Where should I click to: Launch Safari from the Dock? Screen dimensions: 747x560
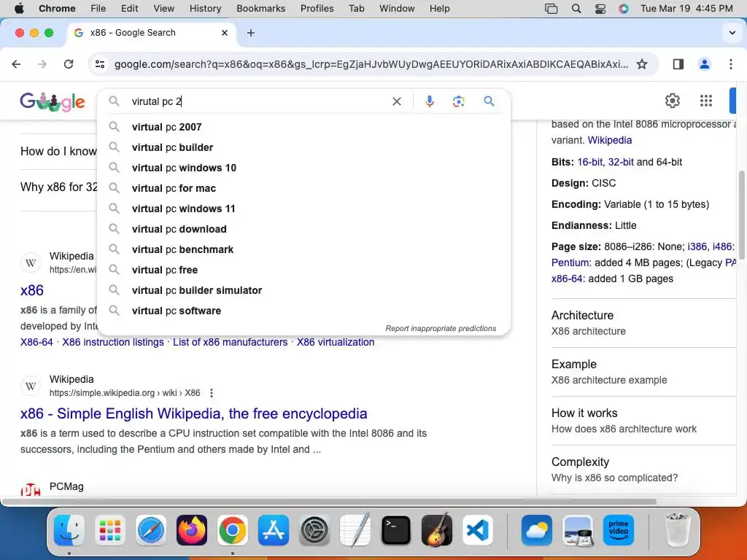coord(151,530)
